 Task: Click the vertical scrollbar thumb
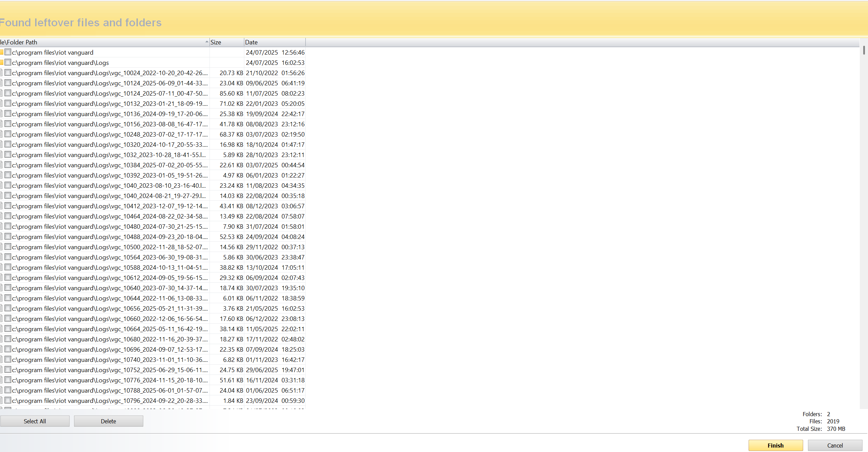point(864,50)
